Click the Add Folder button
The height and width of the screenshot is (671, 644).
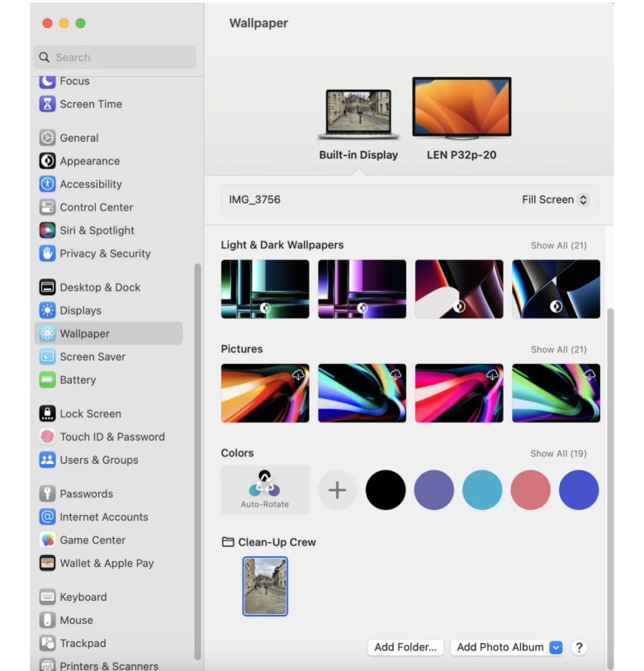[405, 647]
